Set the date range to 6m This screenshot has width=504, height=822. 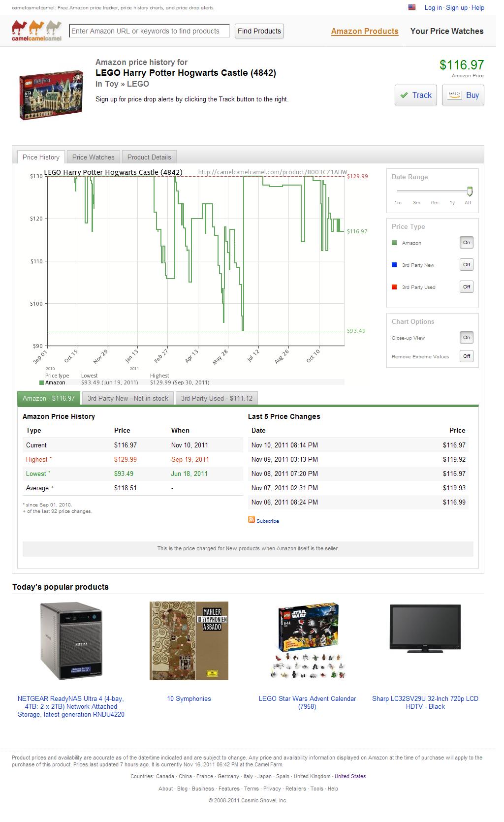(435, 202)
